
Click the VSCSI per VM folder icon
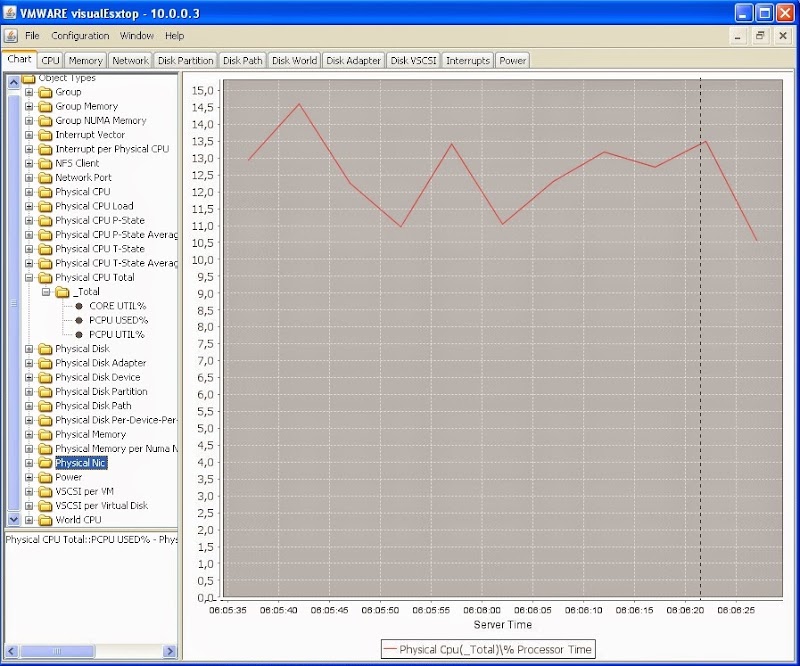point(45,492)
